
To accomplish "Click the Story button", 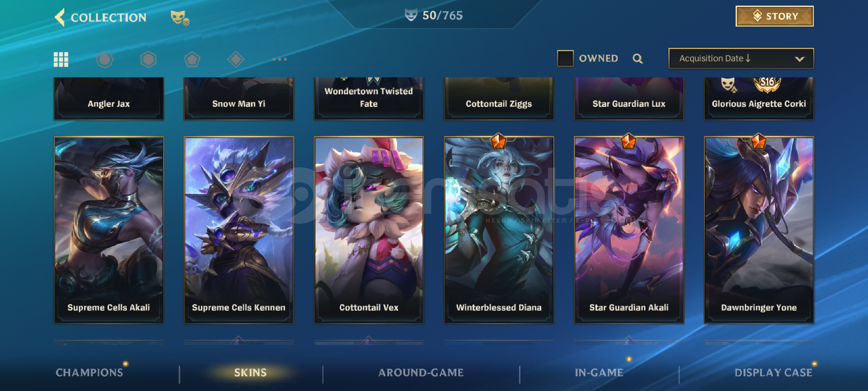I will (x=775, y=16).
